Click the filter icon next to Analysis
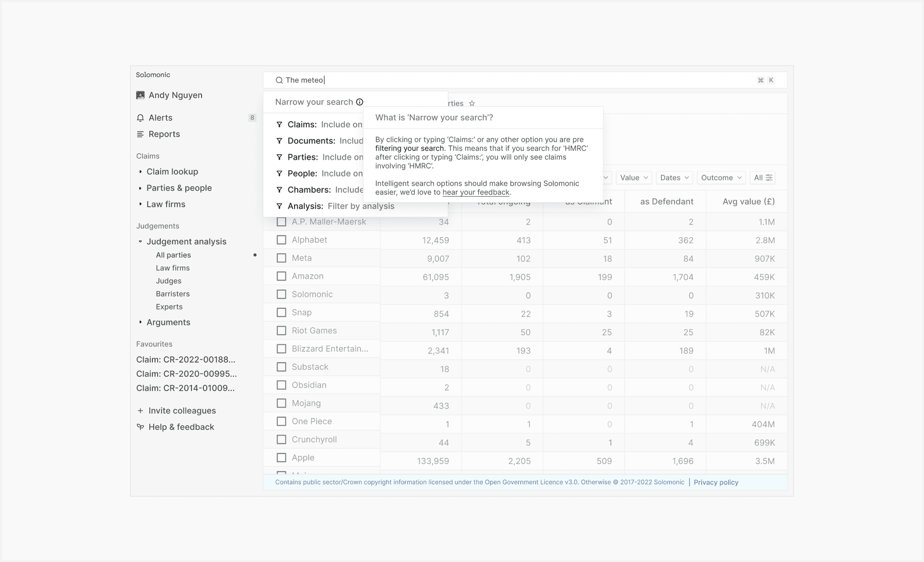The height and width of the screenshot is (562, 924). click(x=279, y=206)
